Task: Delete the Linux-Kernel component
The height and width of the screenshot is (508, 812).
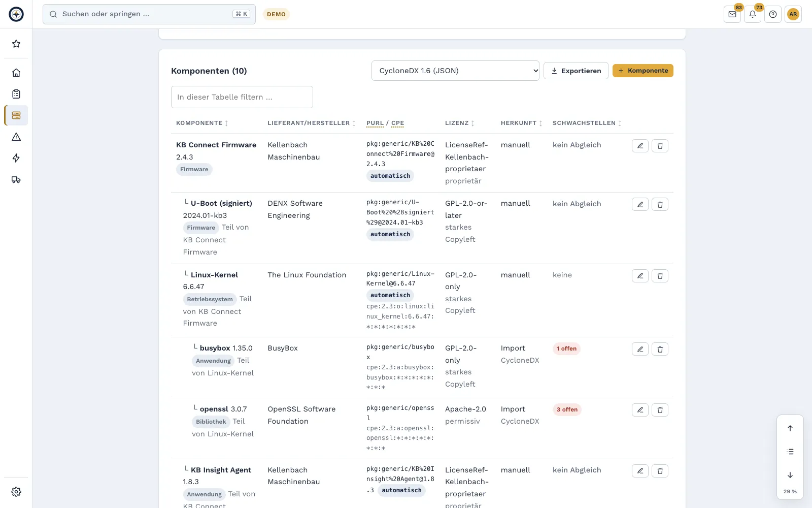Action: pos(660,276)
